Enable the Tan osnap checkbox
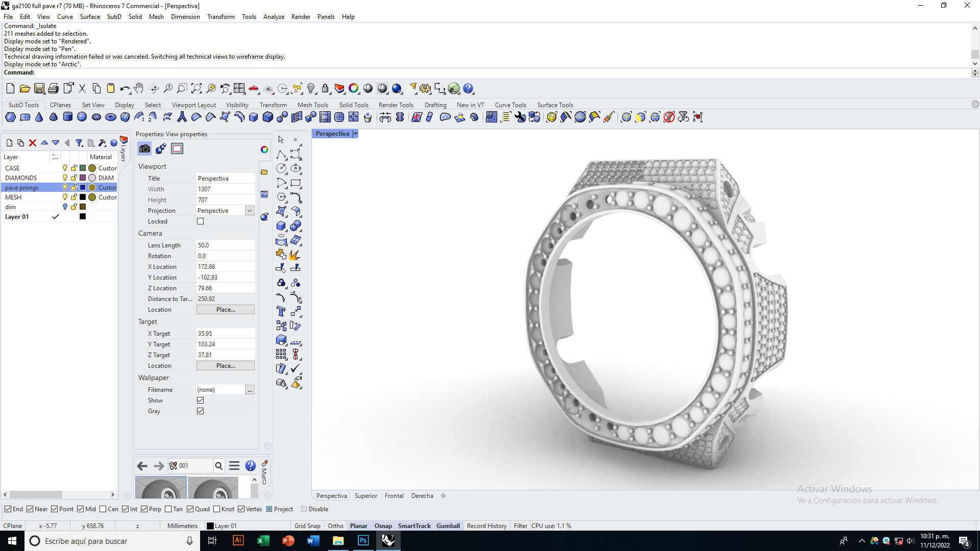This screenshot has width=980, height=551. point(168,509)
